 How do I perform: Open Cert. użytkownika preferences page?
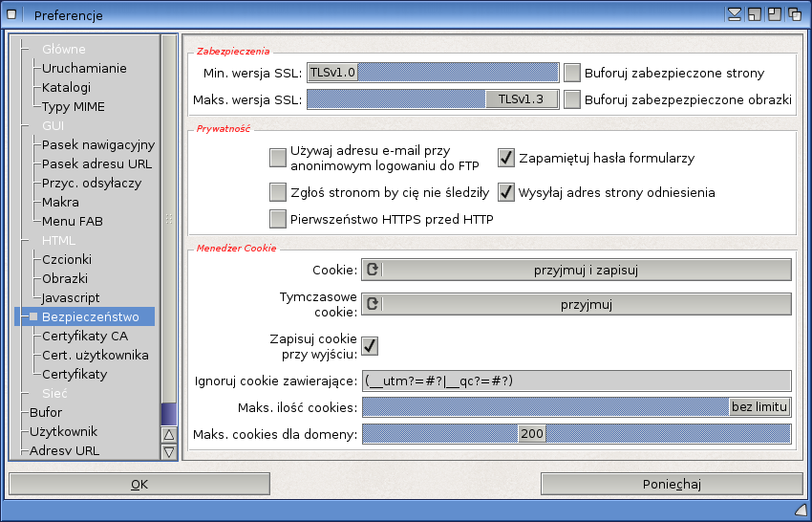tap(96, 356)
